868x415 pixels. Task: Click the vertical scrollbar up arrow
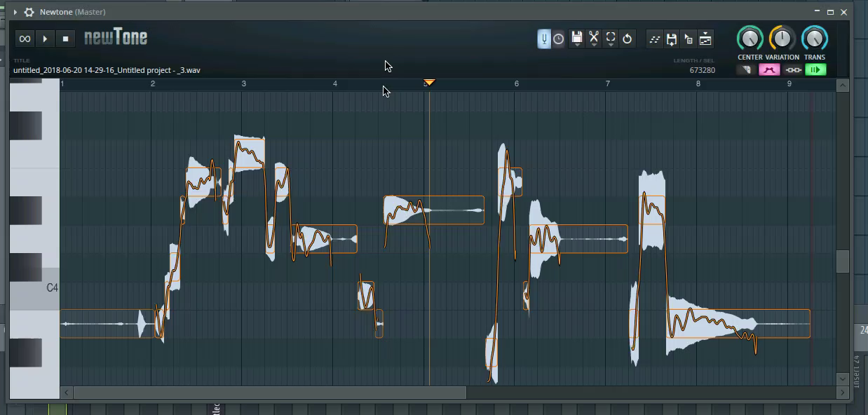tap(843, 86)
